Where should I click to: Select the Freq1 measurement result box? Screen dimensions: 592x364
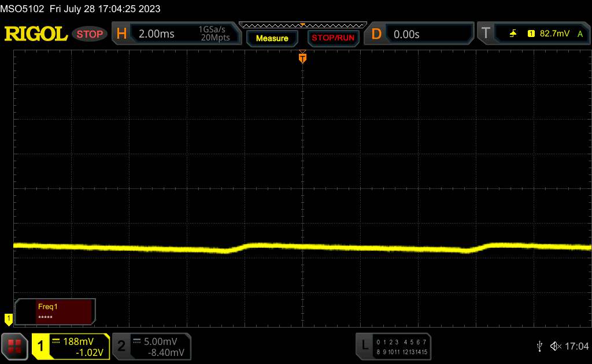(x=56, y=311)
